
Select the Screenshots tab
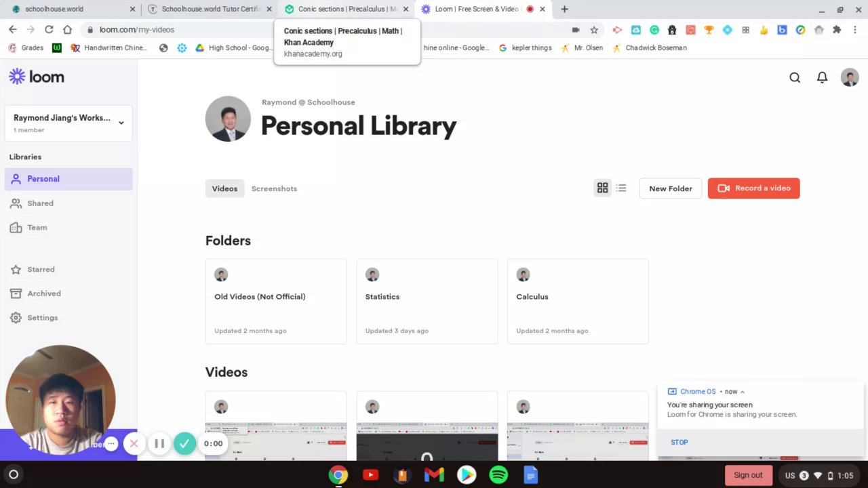[274, 188]
